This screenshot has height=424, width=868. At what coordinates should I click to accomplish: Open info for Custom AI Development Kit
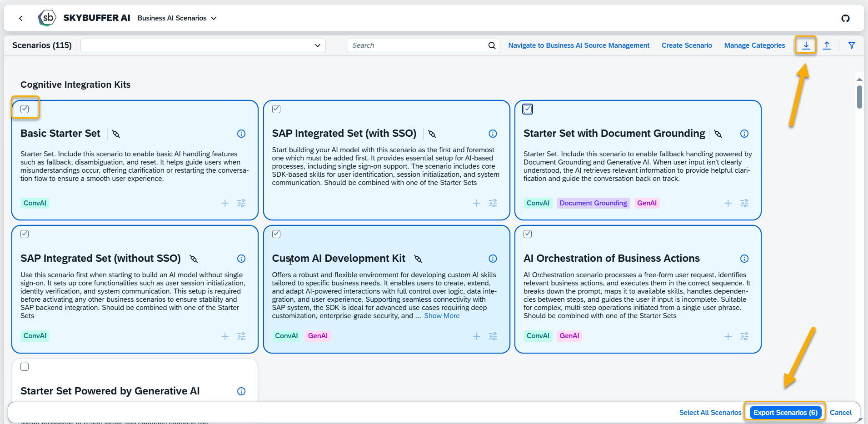click(x=493, y=259)
